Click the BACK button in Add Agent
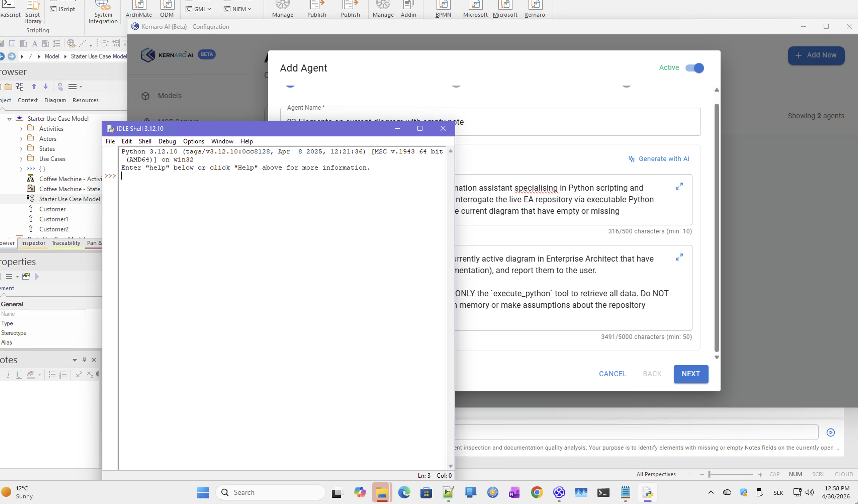 point(652,373)
